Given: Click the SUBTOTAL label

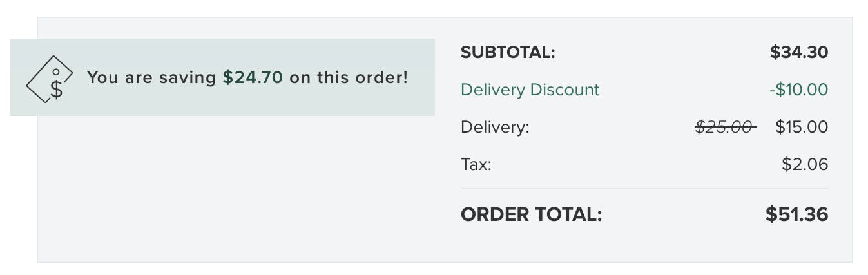Looking at the screenshot, I should coord(508,52).
